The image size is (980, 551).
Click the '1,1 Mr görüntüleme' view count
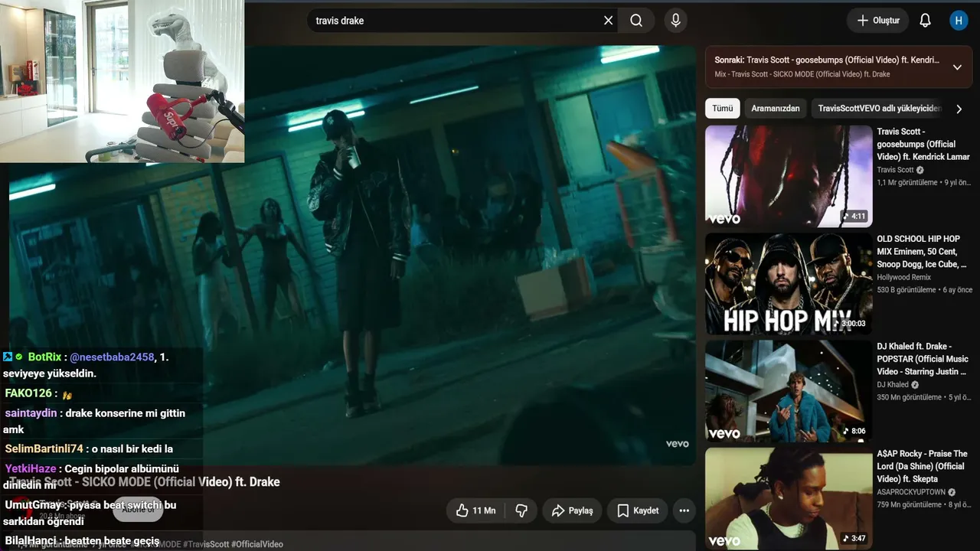coord(907,182)
